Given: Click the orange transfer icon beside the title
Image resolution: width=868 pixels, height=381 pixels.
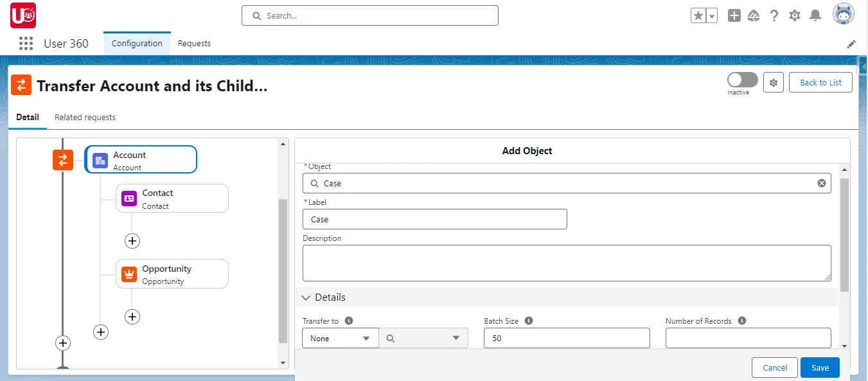Looking at the screenshot, I should click(21, 84).
